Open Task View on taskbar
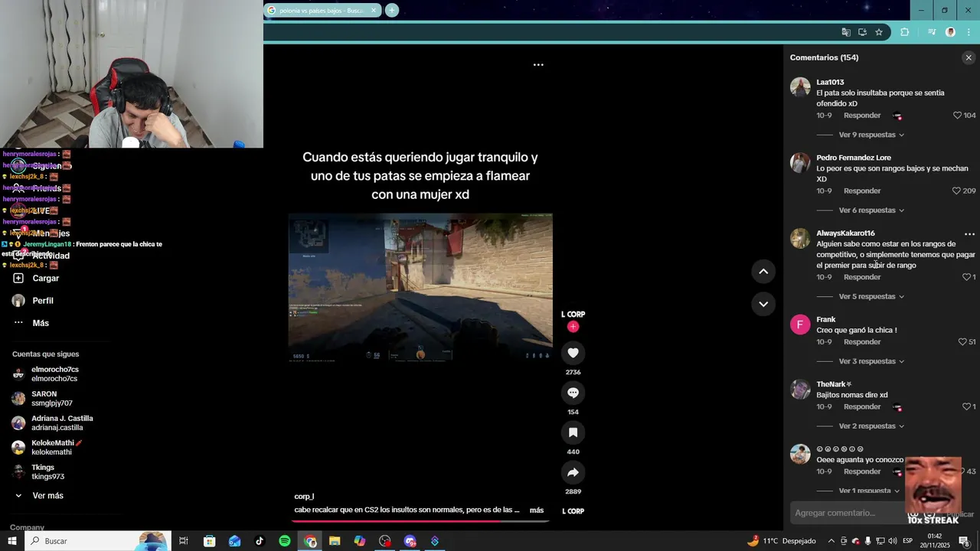This screenshot has width=980, height=551. click(x=184, y=541)
